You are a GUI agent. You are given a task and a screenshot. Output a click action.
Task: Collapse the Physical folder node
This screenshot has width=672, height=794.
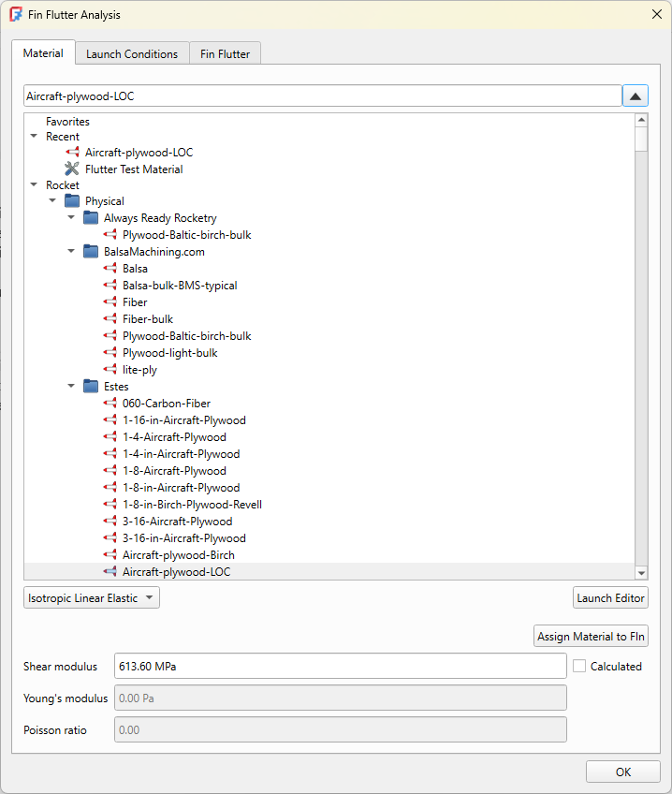52,200
